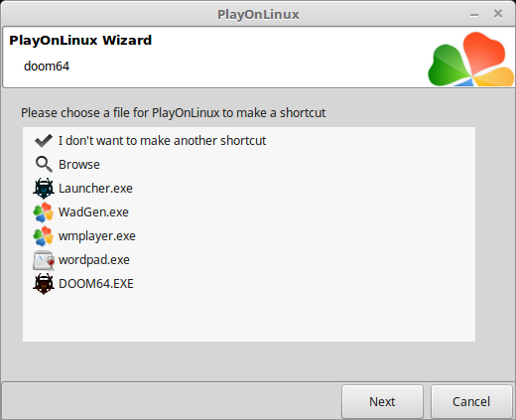Pick wmplayer.exe as shortcut file
The height and width of the screenshot is (420, 516).
97,236
